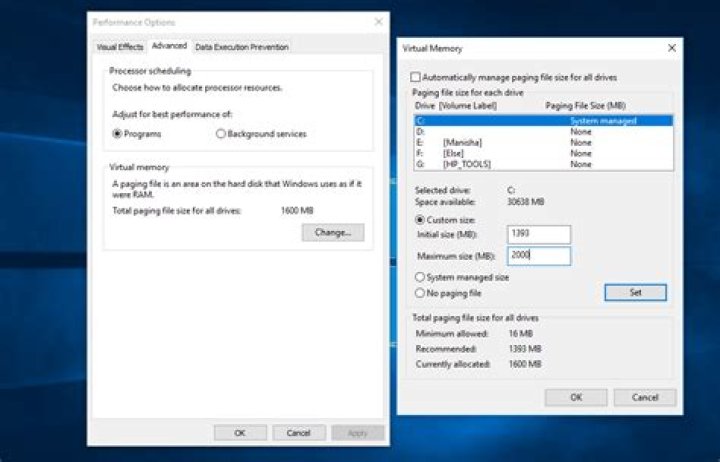720x462 pixels.
Task: Click the 1600 MB total paging value
Action: pos(297,211)
